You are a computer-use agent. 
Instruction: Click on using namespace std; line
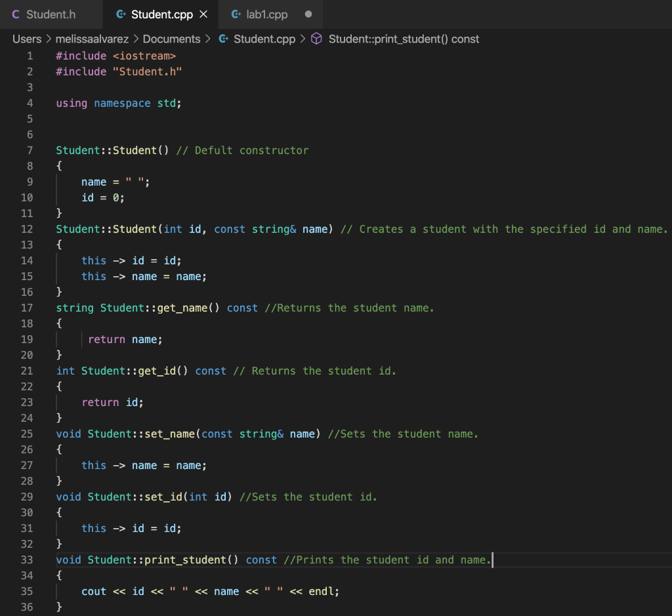tap(119, 103)
